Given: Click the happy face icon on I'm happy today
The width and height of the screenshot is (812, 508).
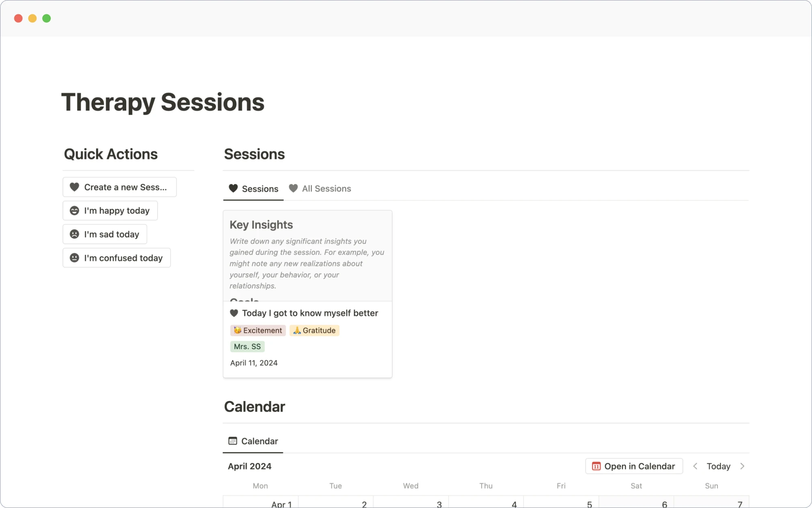Looking at the screenshot, I should (x=75, y=210).
